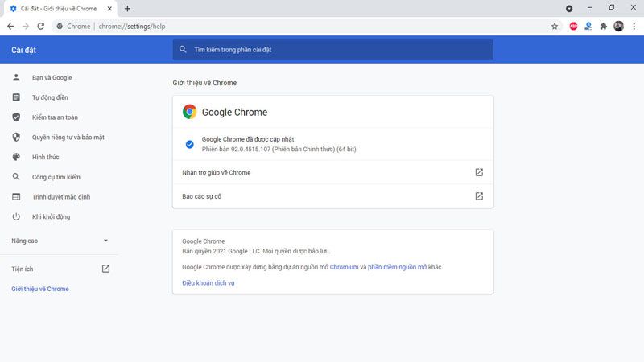Click the version text Phiên bản 92.0.4515.107
This screenshot has width=644, height=362.
point(279,149)
